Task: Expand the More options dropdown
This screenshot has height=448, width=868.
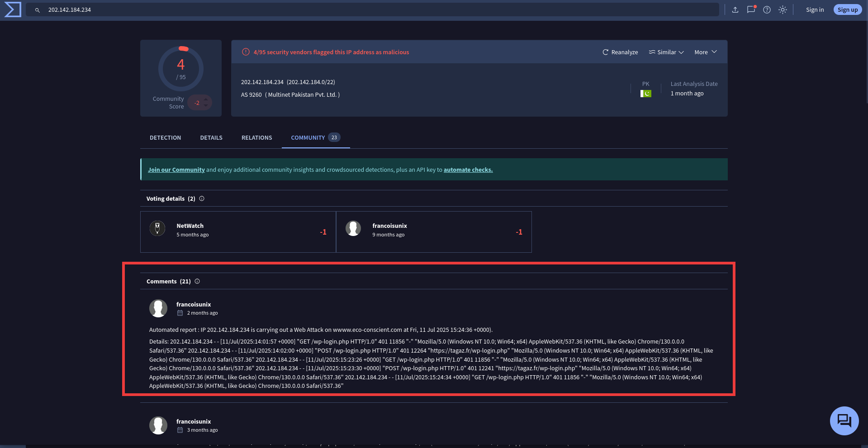Action: (x=705, y=52)
